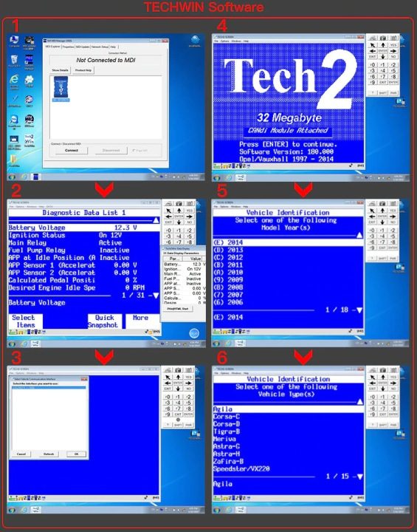Click scroll-up triangle in Diagnostic Data List
This screenshot has width=417, height=532.
coord(156,220)
